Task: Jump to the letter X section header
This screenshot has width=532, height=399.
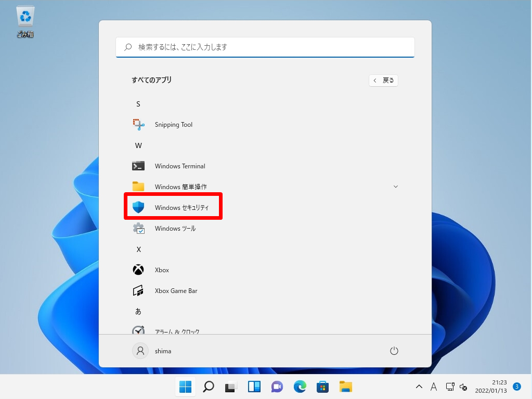Action: pos(138,249)
